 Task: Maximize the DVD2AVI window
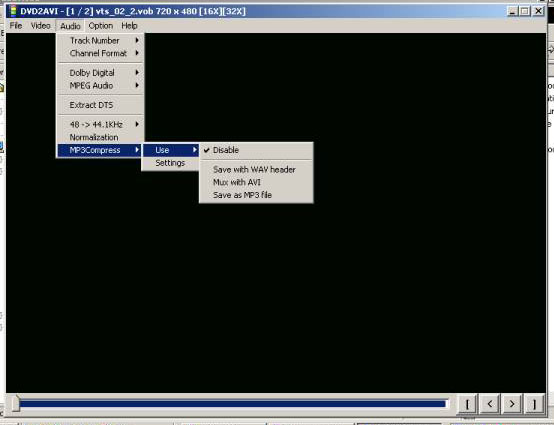(x=525, y=11)
